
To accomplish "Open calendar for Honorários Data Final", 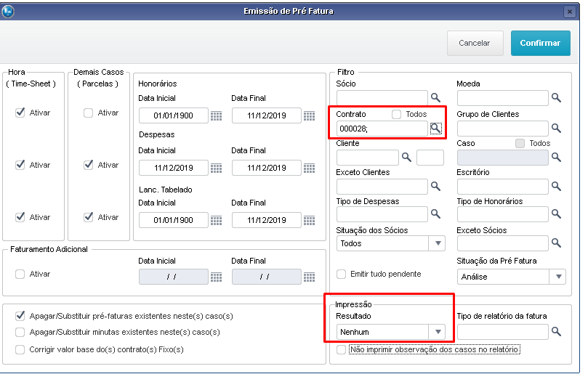I will [309, 116].
